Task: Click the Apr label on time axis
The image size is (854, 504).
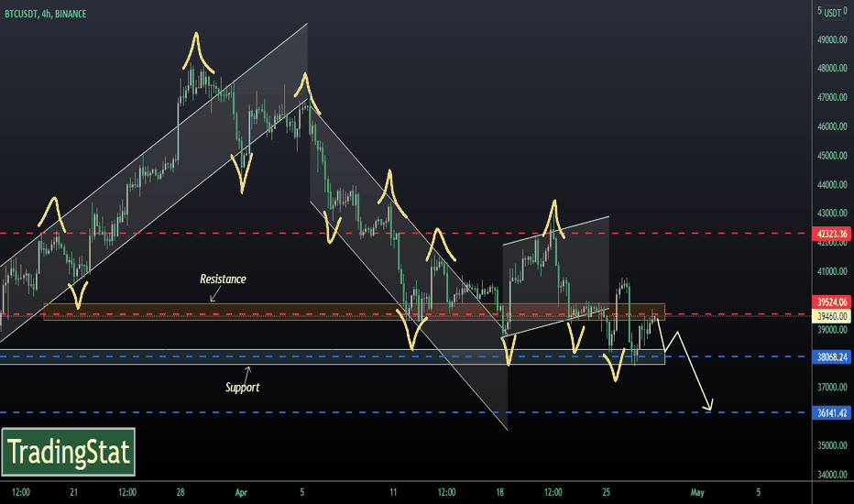Action: 241,493
